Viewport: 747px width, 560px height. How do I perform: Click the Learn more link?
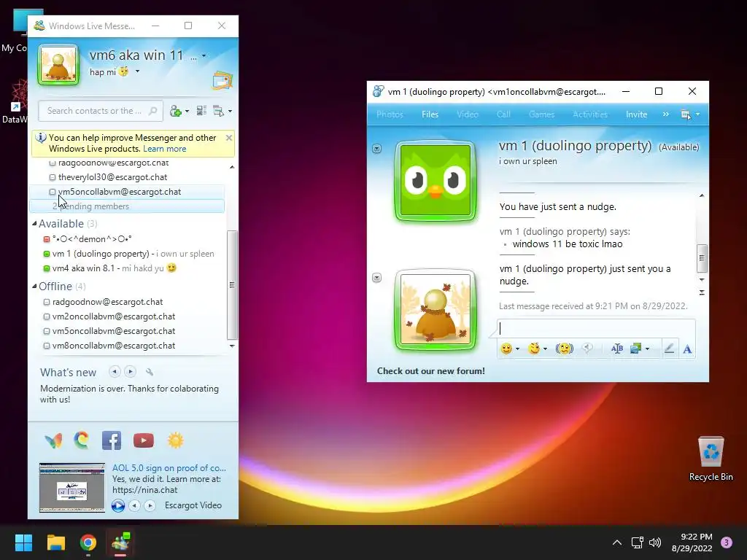[164, 149]
